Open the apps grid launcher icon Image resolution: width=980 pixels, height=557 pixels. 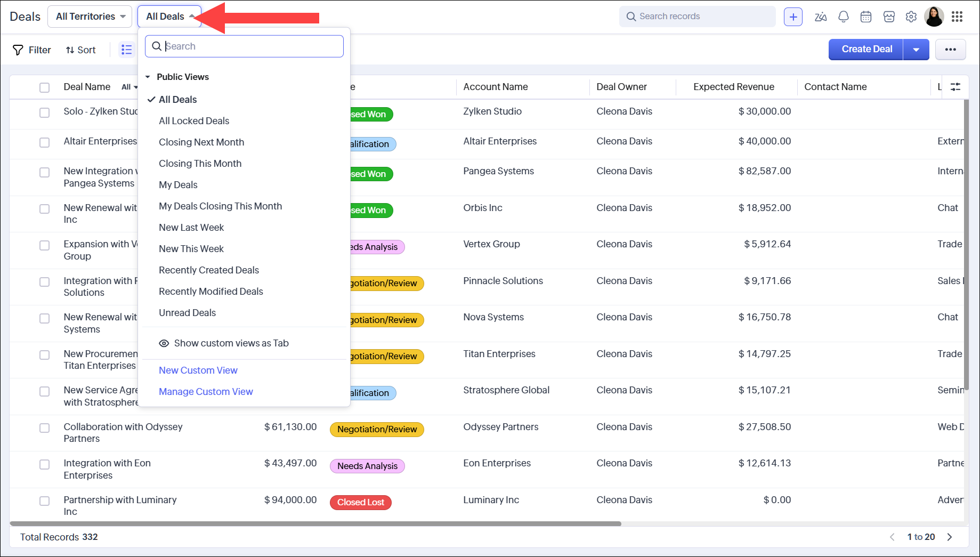pyautogui.click(x=957, y=17)
